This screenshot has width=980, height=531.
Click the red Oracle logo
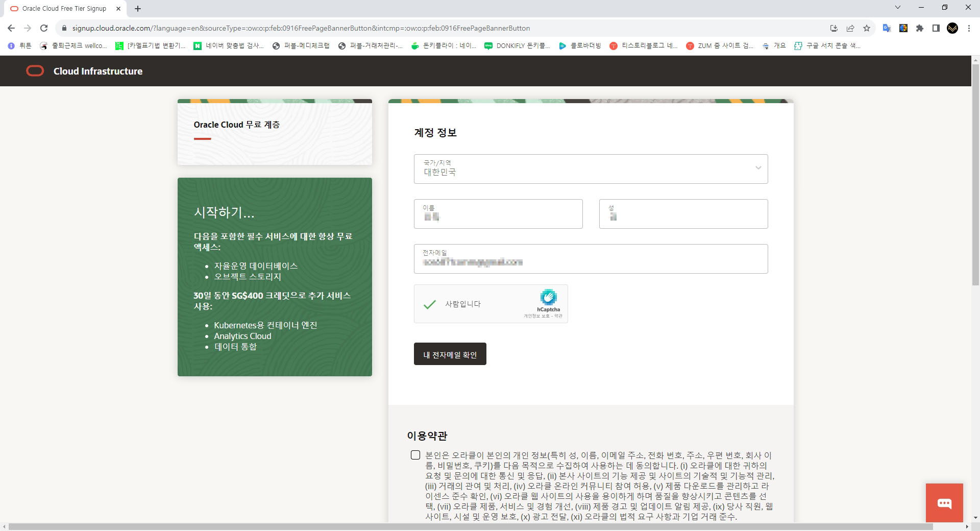click(x=35, y=71)
